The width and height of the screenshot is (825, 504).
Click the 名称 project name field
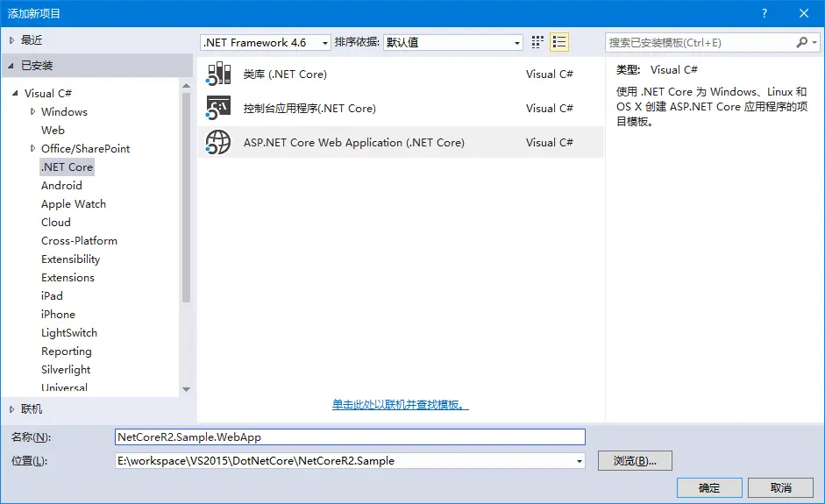(350, 437)
